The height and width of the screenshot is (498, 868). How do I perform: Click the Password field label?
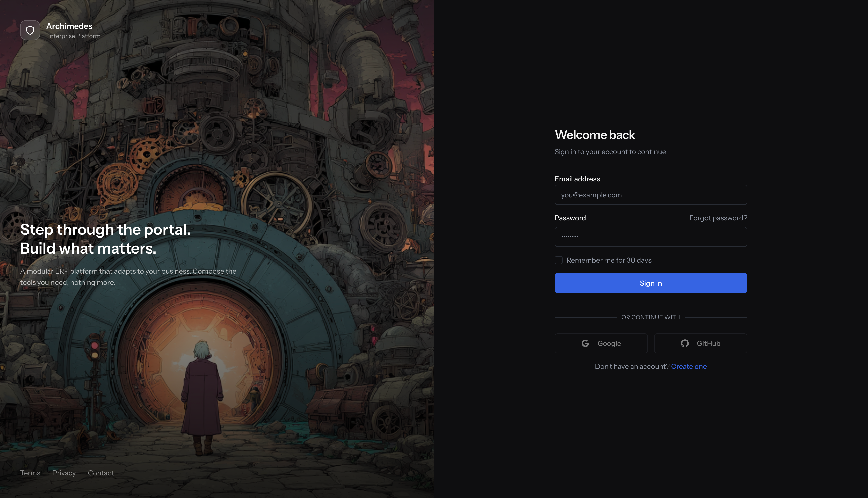click(570, 218)
